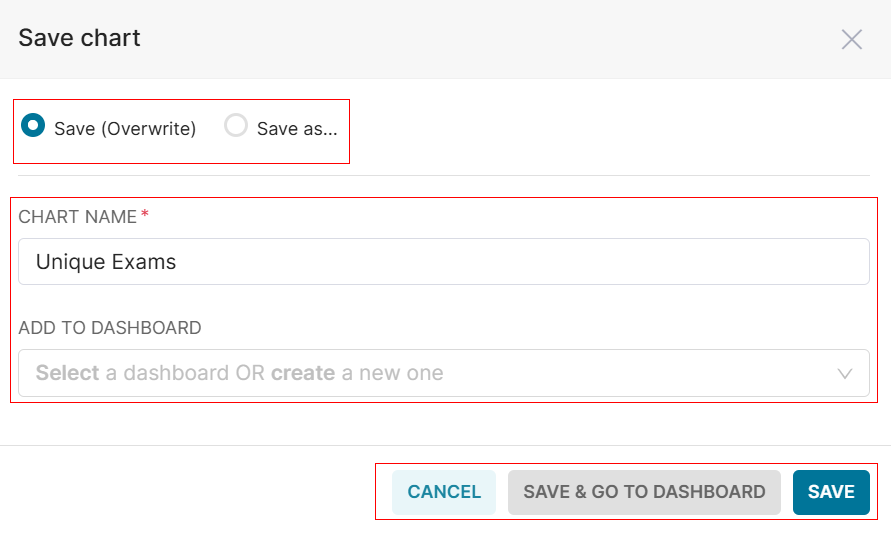The height and width of the screenshot is (534, 891).
Task: Click the X icon in dialog header
Action: tap(851, 39)
